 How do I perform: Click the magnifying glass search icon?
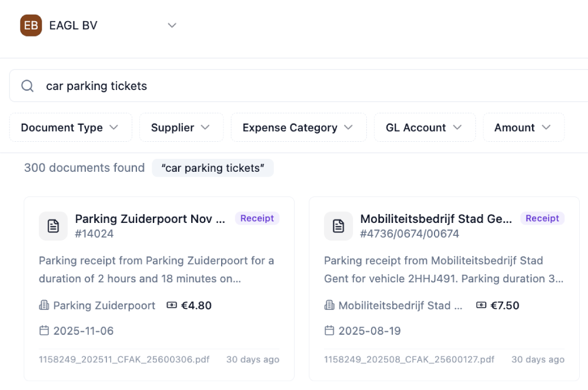coord(27,86)
